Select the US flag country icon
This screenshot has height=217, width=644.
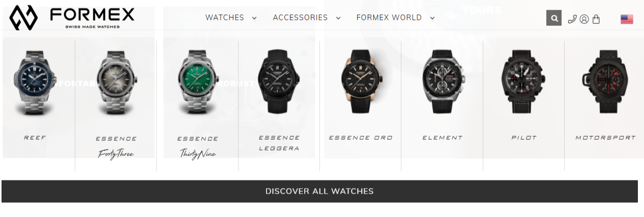[627, 19]
